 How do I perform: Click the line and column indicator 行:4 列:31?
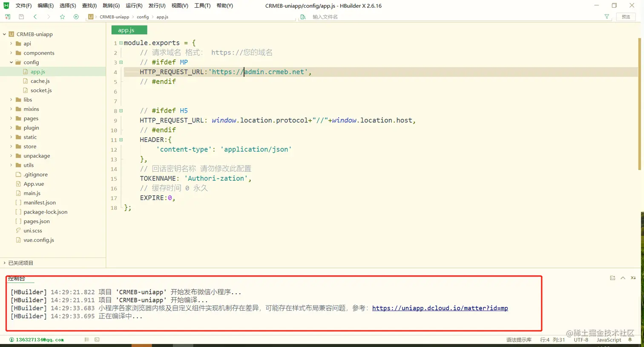552,340
